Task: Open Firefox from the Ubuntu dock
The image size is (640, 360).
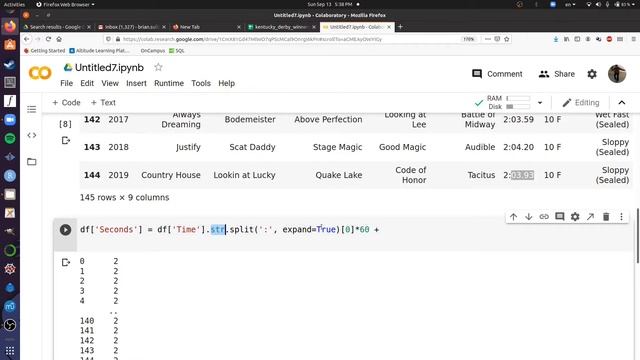Action: click(x=10, y=27)
